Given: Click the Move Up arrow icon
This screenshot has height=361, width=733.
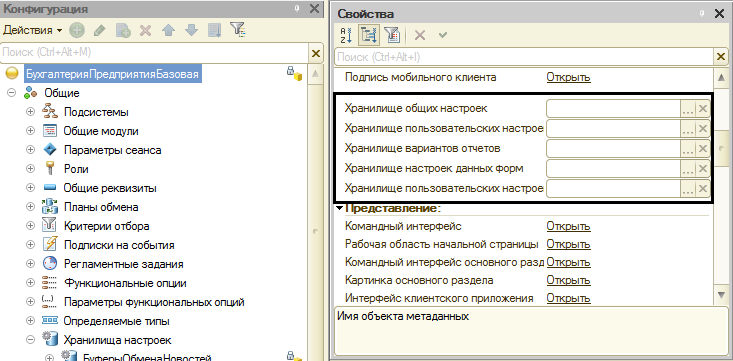Looking at the screenshot, I should [168, 31].
